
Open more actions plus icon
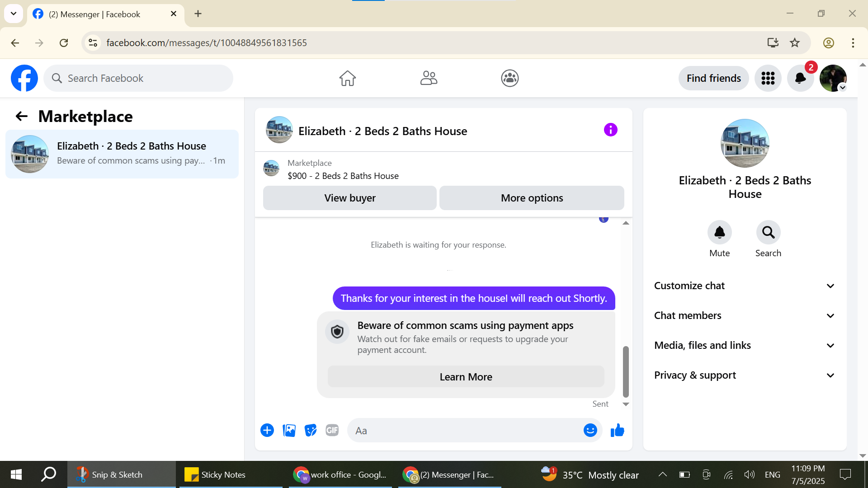(267, 431)
